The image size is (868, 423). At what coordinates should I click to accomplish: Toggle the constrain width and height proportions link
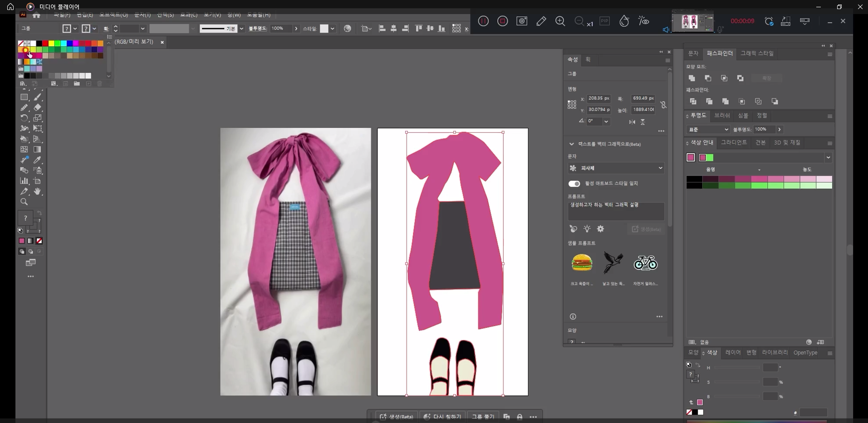tap(663, 105)
